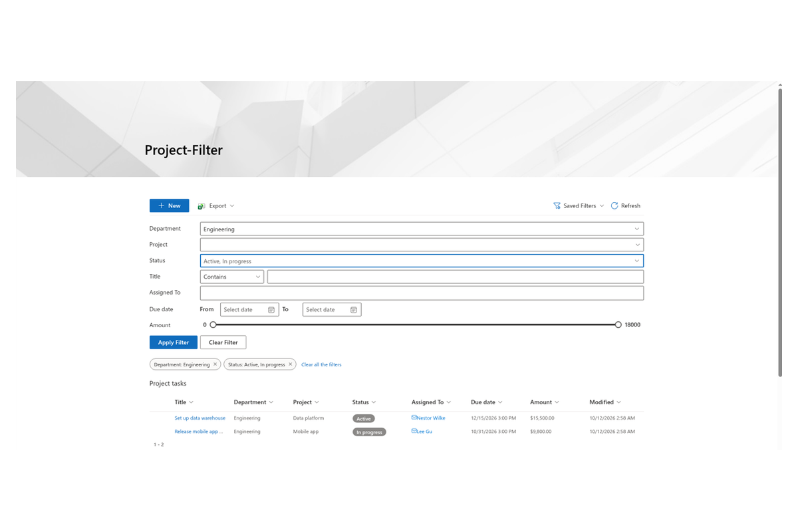Click the mail icon beside Nestor Wilke
Image resolution: width=798 pixels, height=532 pixels.
coord(414,418)
